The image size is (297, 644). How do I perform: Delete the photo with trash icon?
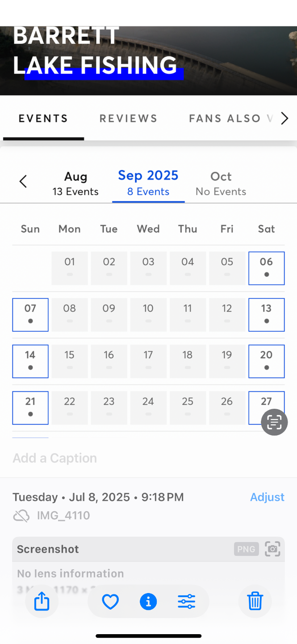(255, 601)
